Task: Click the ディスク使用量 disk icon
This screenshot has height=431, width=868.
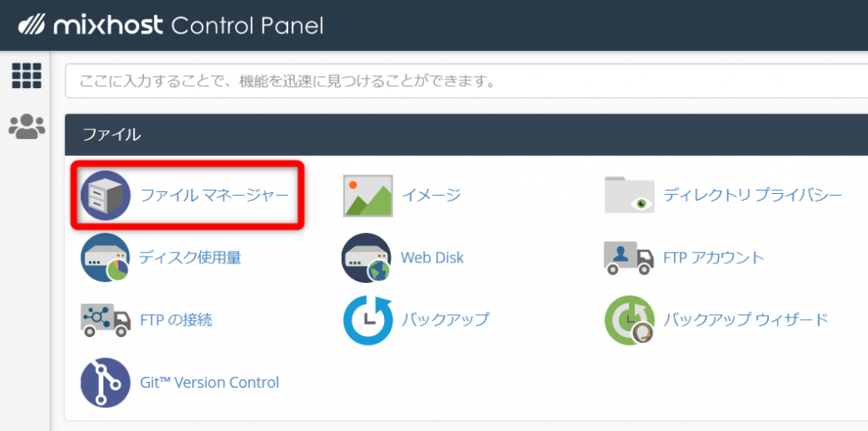Action: [105, 257]
